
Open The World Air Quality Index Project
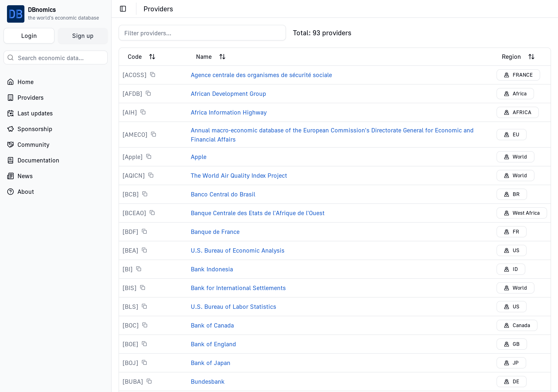[239, 175]
